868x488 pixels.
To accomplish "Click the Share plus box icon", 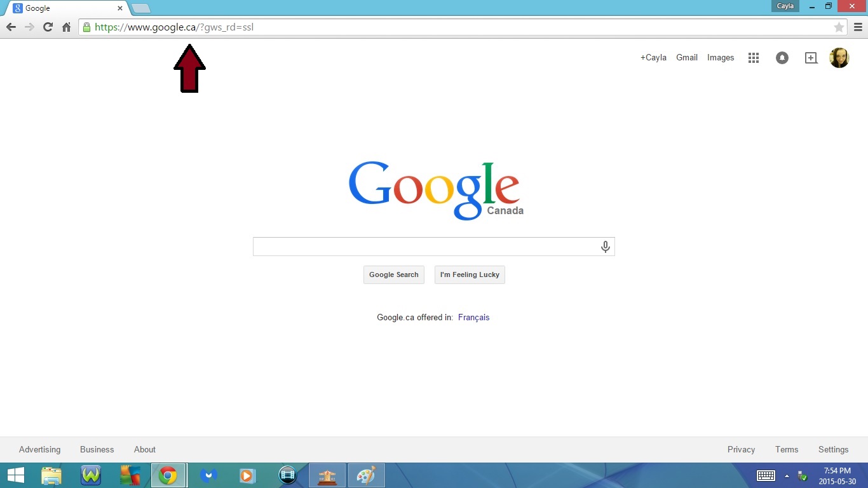I will click(811, 58).
